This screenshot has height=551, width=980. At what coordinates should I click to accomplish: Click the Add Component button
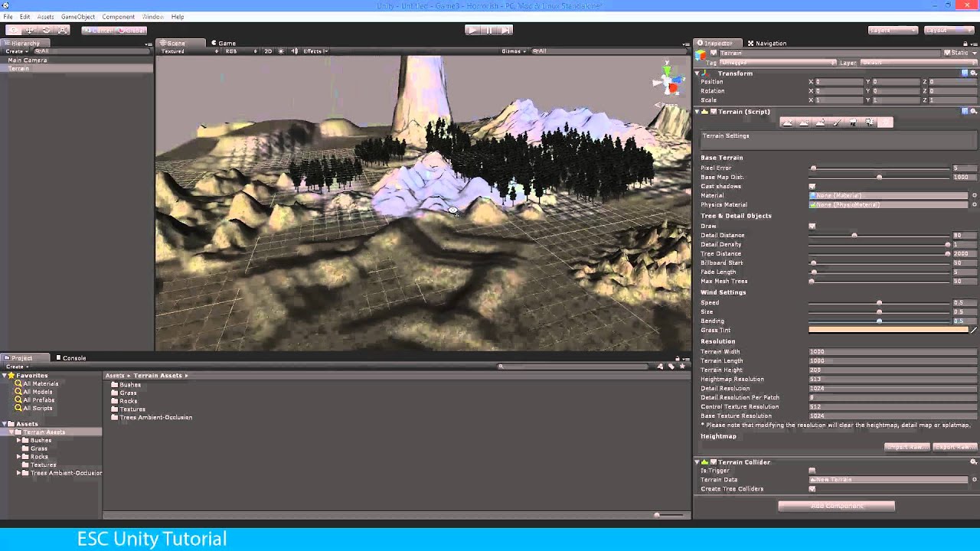[836, 506]
